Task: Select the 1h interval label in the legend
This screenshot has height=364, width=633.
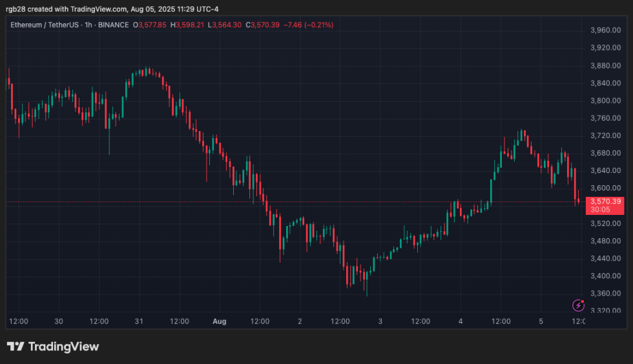Action: click(x=90, y=25)
